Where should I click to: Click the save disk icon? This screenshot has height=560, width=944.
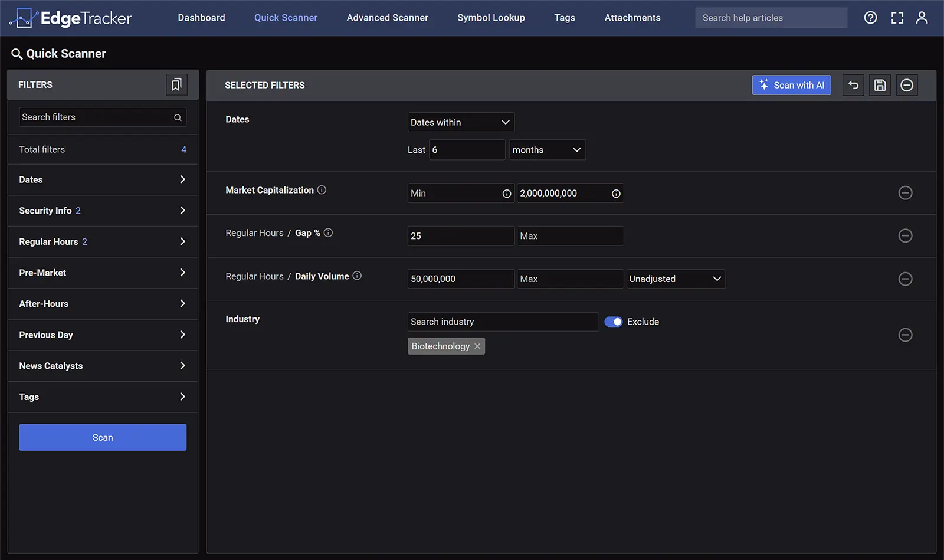(880, 85)
